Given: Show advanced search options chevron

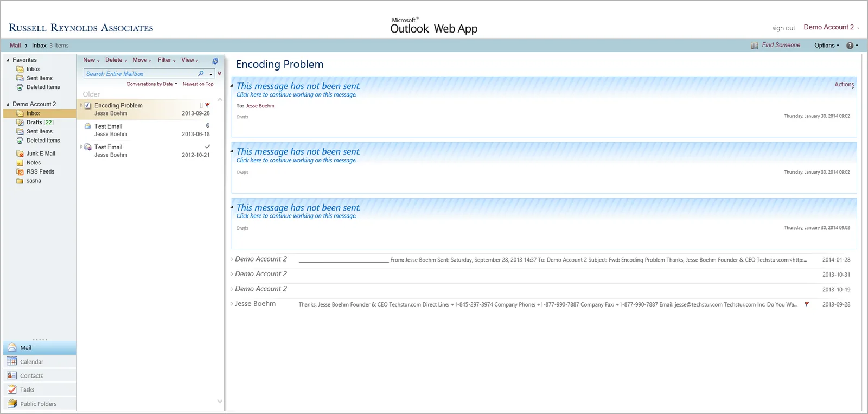Looking at the screenshot, I should pos(220,73).
